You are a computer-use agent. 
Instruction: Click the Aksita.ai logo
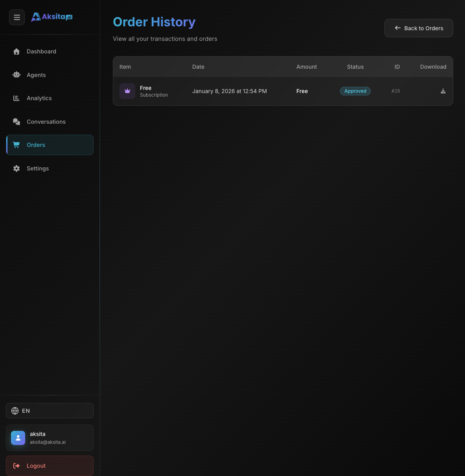coord(51,17)
